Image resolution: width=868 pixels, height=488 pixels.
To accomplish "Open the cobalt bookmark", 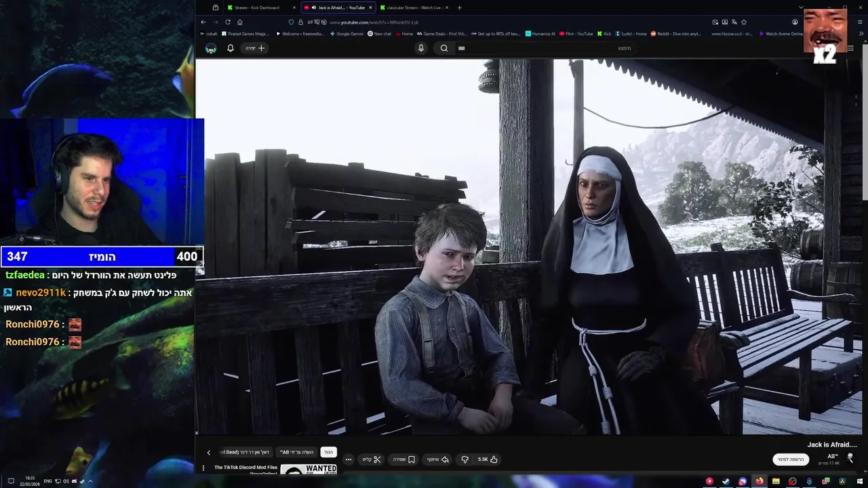I will coord(209,34).
